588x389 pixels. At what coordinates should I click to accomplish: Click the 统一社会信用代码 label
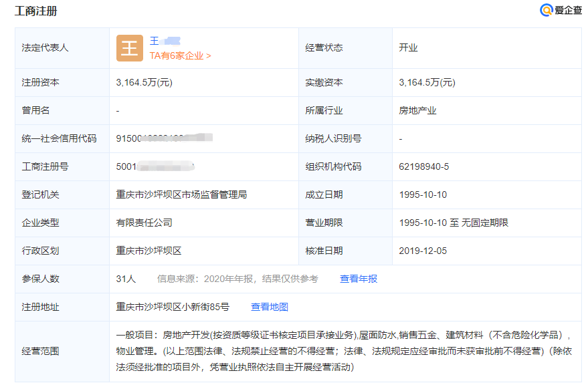pos(60,138)
